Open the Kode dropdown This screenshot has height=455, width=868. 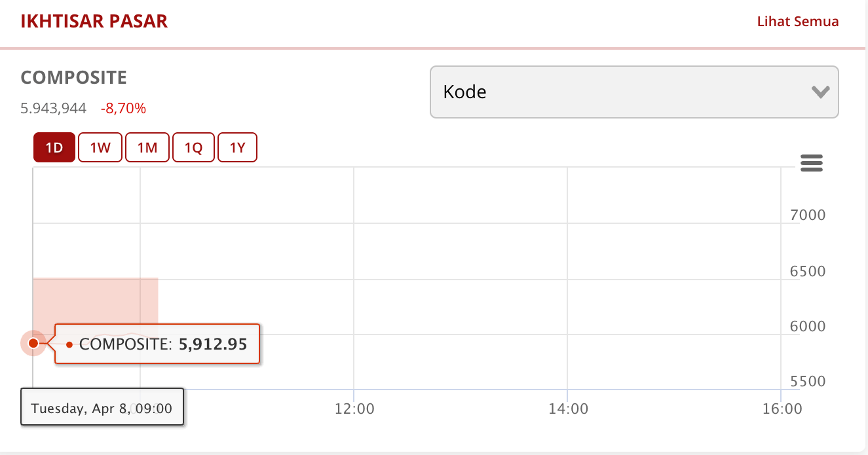[633, 92]
